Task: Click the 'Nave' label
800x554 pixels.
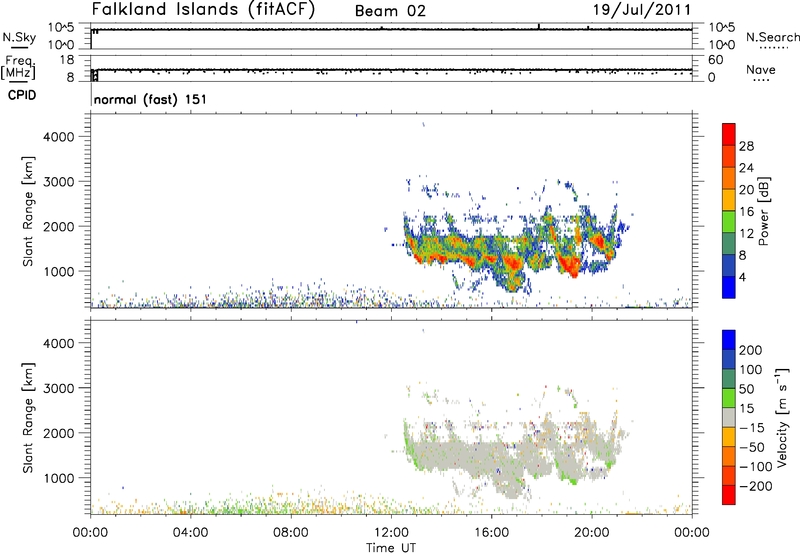Action: [761, 69]
